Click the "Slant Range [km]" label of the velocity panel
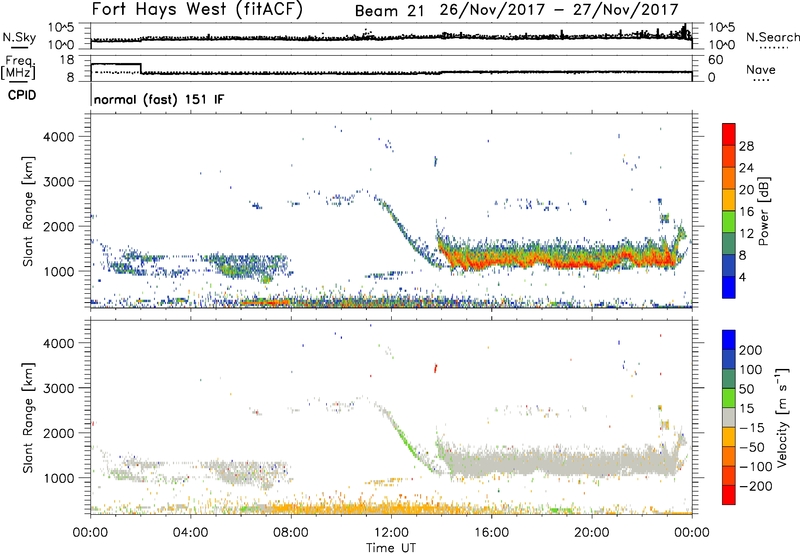 coord(28,417)
